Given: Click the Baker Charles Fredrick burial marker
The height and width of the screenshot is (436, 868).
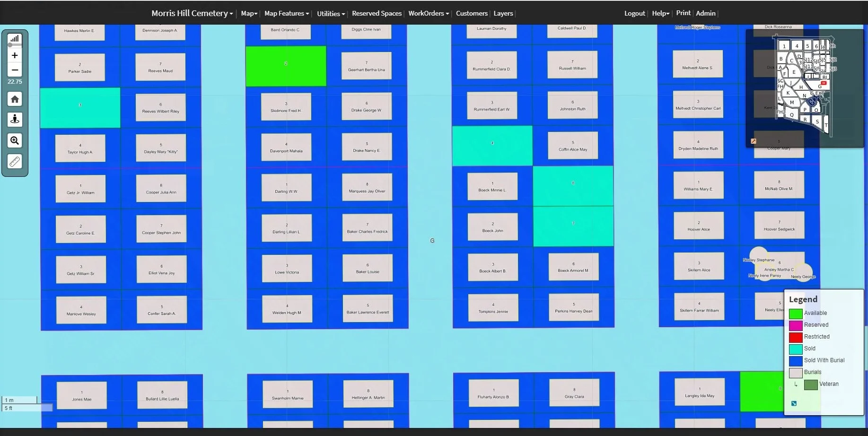Looking at the screenshot, I should coord(368,228).
